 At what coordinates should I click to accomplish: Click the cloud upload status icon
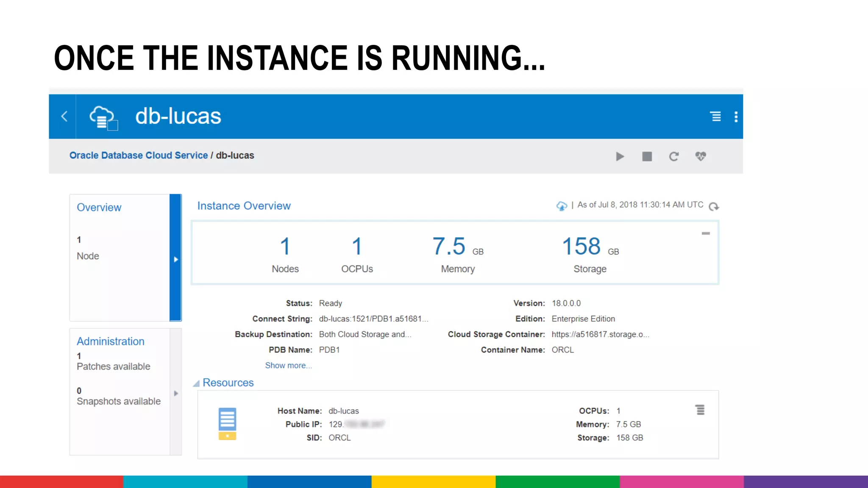coord(561,206)
